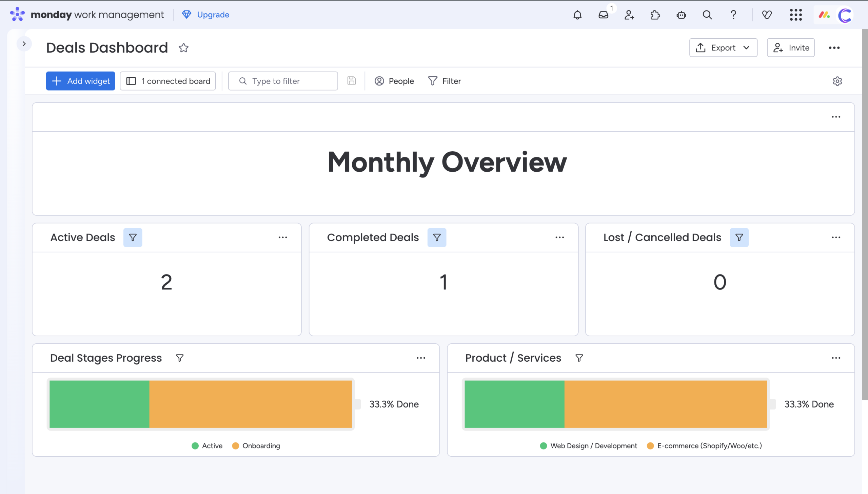Open the notifications bell

pos(577,15)
